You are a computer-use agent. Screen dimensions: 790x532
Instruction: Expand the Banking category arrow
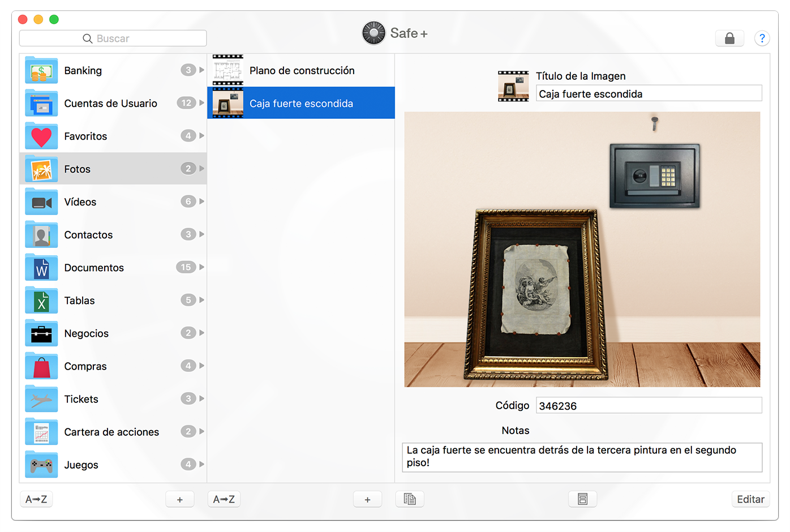(x=201, y=70)
